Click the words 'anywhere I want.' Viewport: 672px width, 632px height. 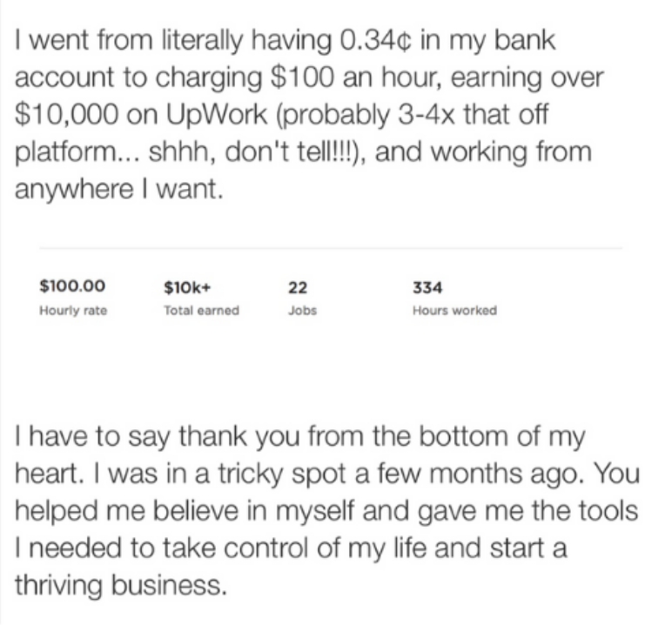pyautogui.click(x=119, y=189)
